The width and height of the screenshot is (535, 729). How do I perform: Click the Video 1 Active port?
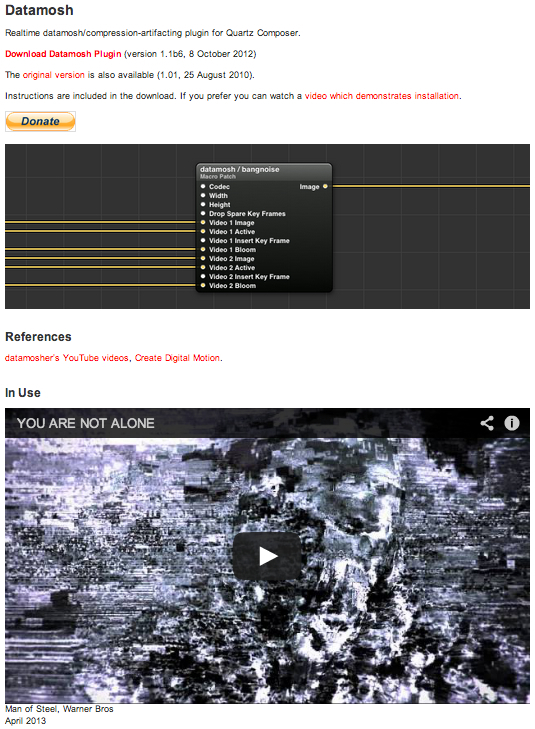point(203,232)
